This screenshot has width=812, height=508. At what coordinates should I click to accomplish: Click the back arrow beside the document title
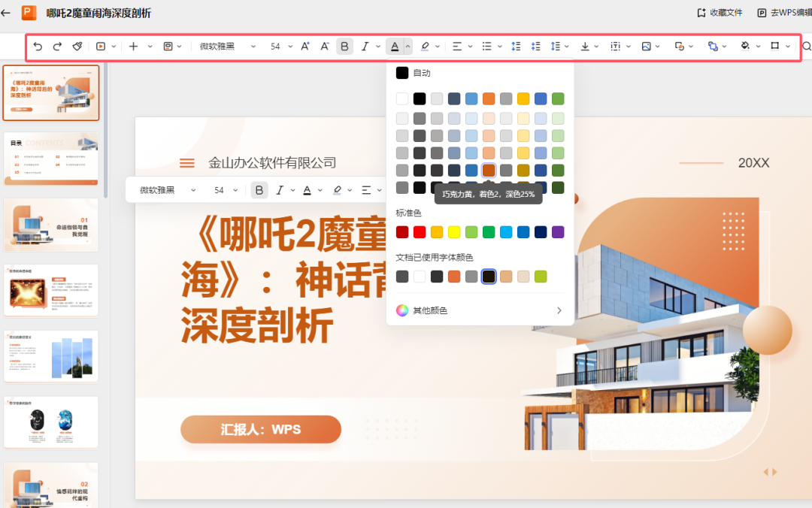[6, 13]
